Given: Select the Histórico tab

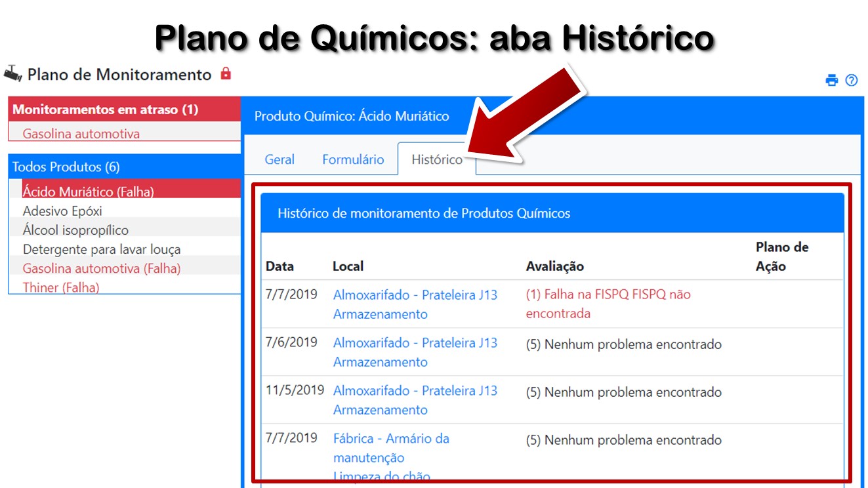Looking at the screenshot, I should tap(437, 159).
